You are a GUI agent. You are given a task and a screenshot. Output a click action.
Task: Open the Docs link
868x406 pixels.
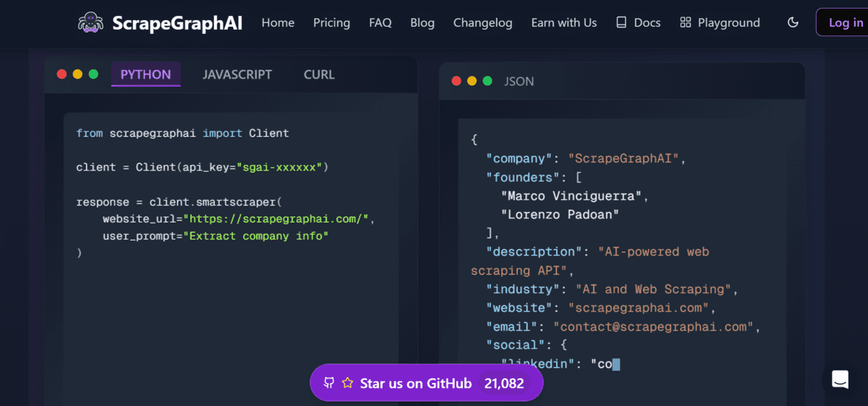point(638,22)
